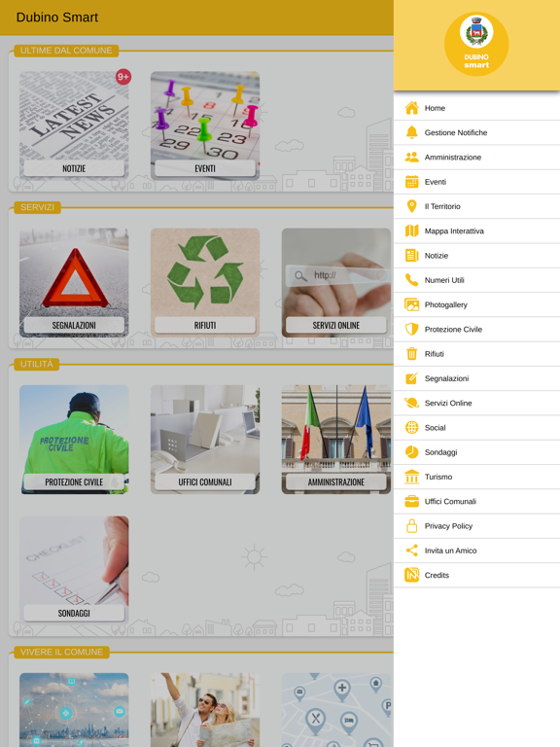
Task: Click the ULTIME DAL COMUNE section label
Action: click(x=66, y=51)
